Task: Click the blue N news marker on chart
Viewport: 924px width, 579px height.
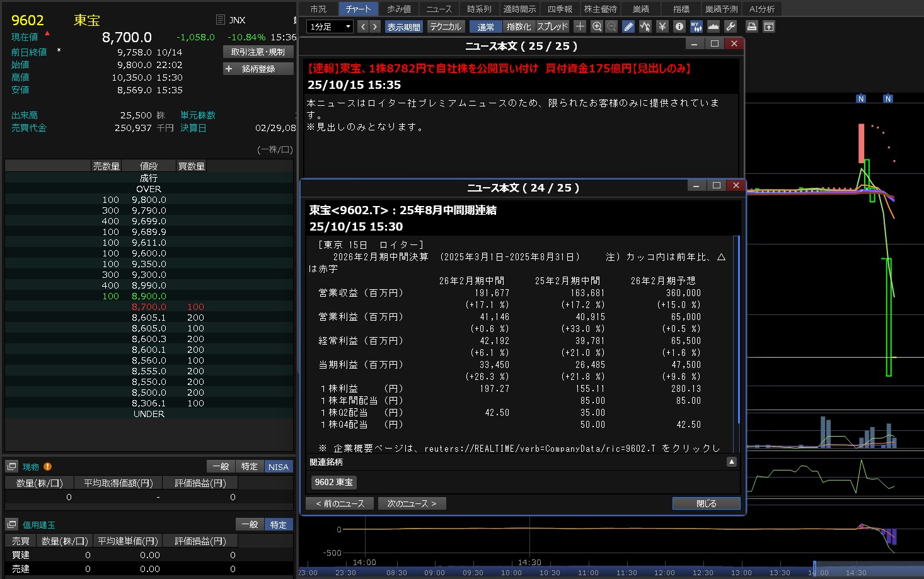Action: click(861, 99)
